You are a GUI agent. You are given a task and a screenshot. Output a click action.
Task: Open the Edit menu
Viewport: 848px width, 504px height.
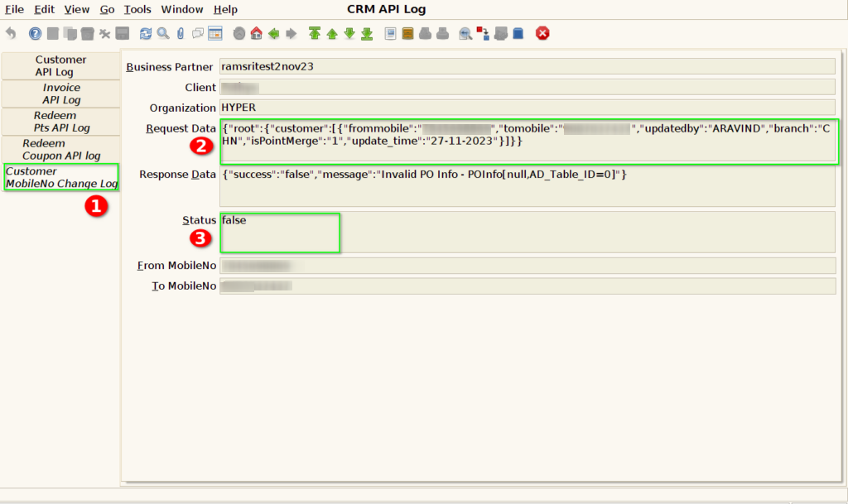pyautogui.click(x=45, y=9)
